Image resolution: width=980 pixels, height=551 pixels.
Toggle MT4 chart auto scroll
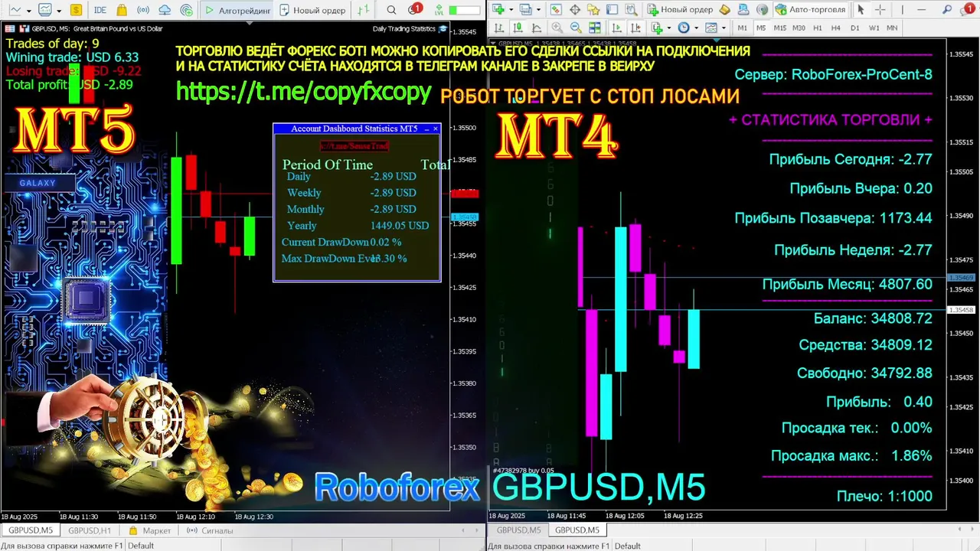(616, 28)
